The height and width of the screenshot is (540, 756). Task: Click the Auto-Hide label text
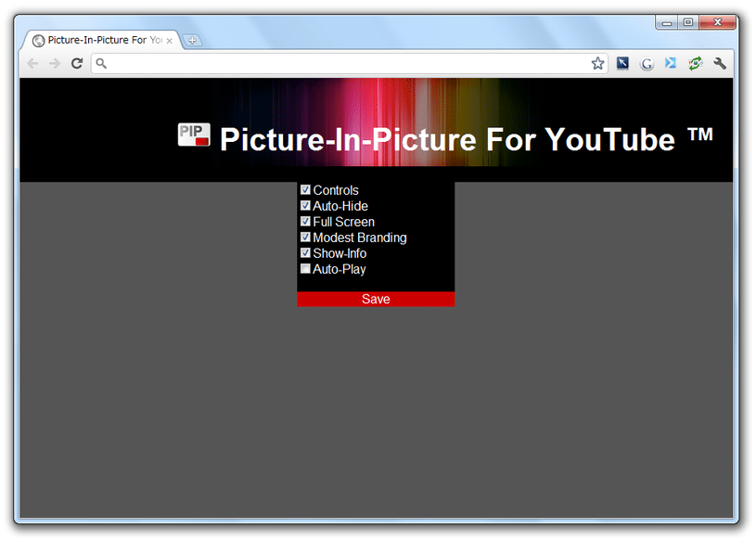coord(340,206)
